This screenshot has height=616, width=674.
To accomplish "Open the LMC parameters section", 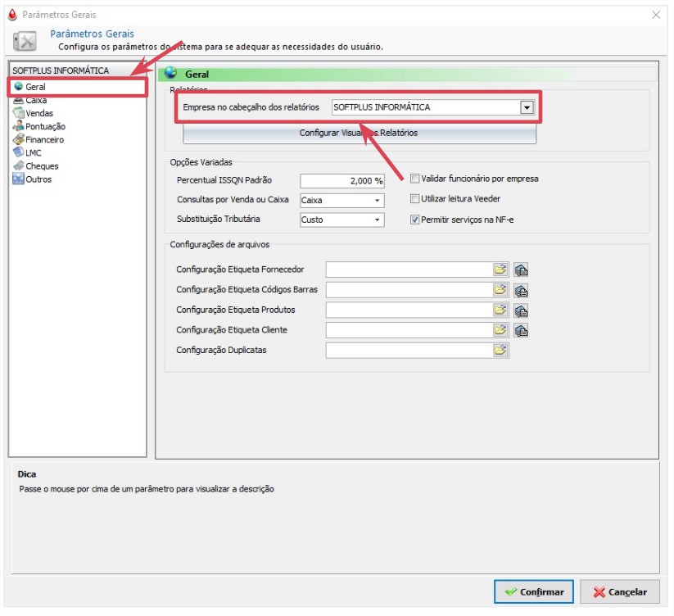I will 33,152.
